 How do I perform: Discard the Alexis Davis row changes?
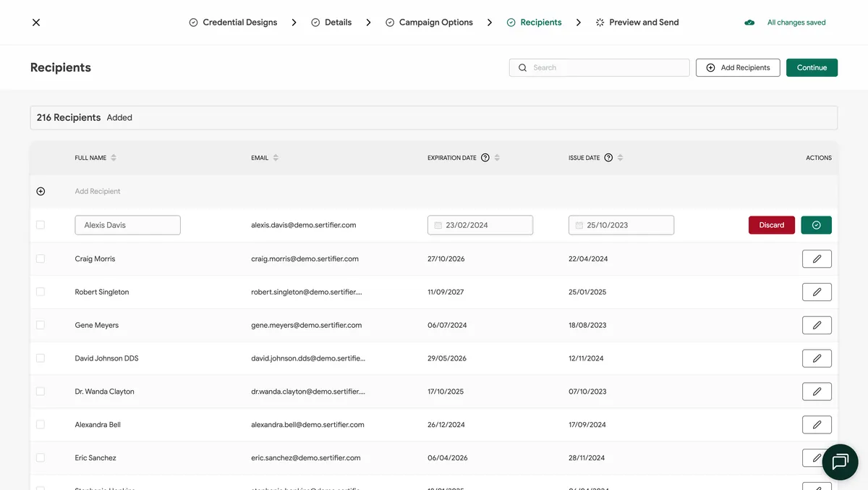[771, 224]
